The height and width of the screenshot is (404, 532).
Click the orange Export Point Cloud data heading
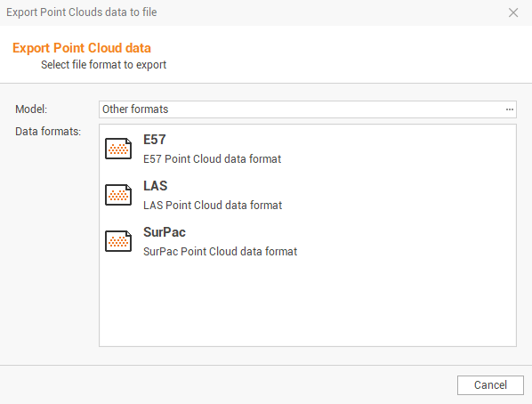[82, 48]
